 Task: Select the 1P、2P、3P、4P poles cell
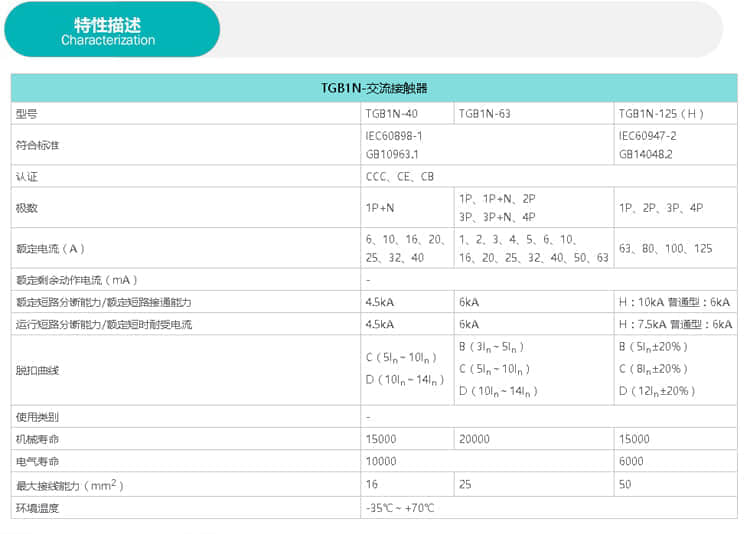point(661,208)
